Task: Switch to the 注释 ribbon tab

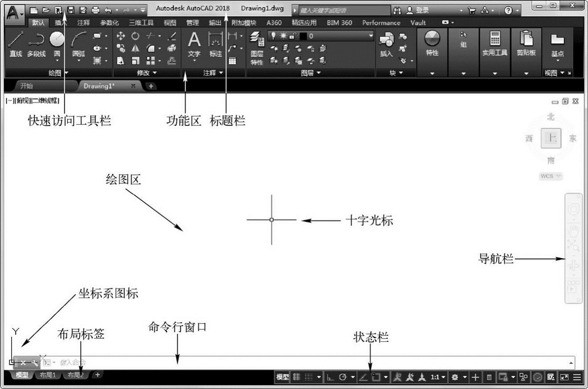Action: [83, 23]
